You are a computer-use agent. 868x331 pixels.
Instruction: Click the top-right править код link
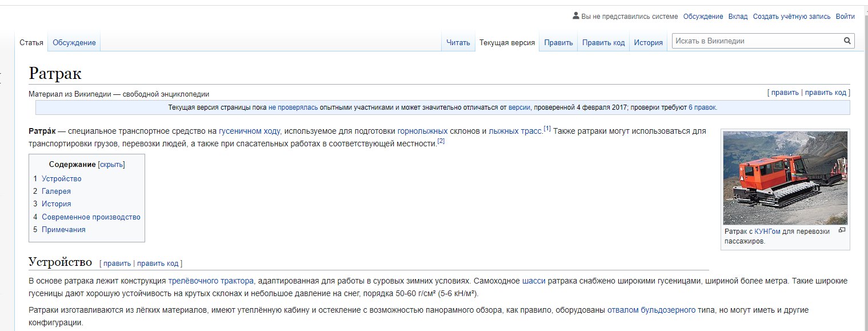coord(825,93)
